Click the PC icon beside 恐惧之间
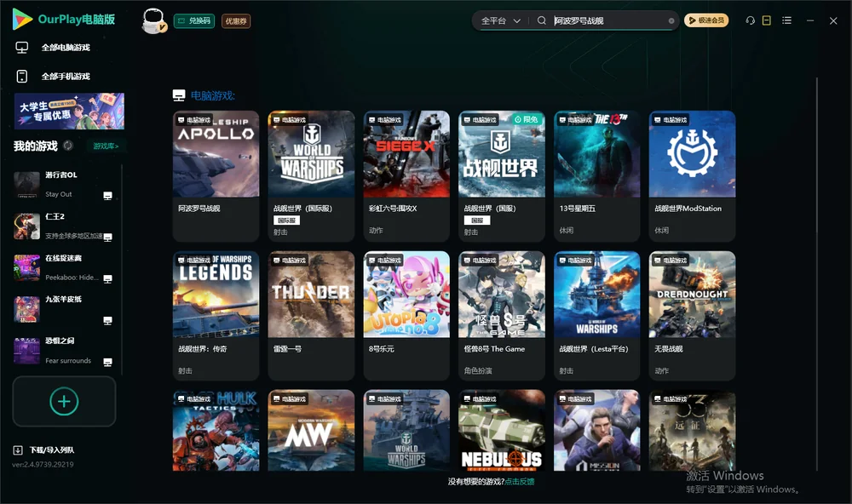The image size is (852, 504). 107,363
